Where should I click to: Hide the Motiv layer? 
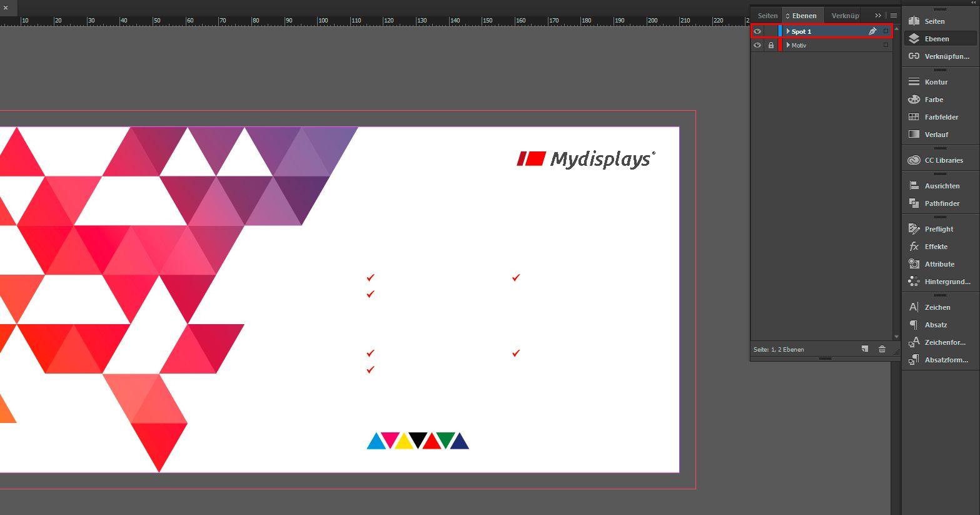pos(757,45)
